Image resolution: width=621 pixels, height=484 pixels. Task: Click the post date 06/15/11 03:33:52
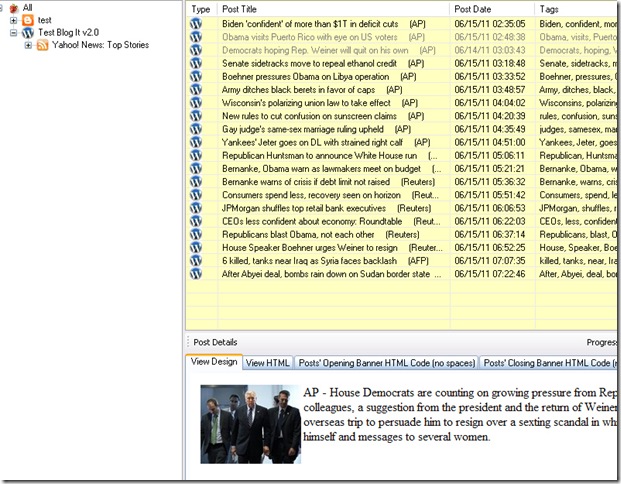point(490,76)
